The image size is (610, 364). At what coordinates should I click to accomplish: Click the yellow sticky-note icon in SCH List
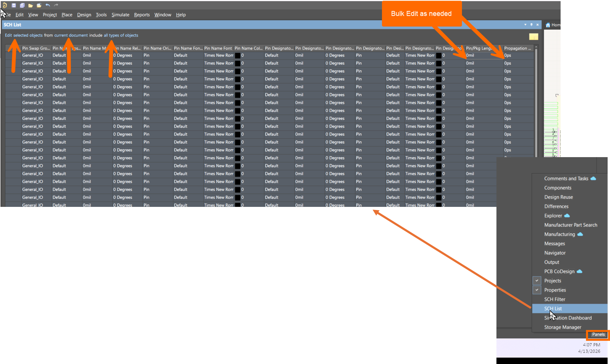(x=533, y=36)
